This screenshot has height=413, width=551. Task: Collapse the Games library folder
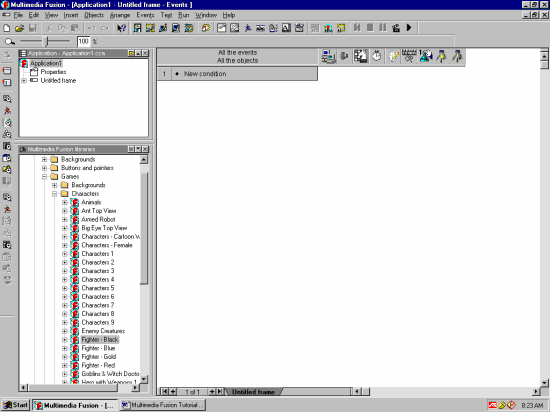pos(45,176)
